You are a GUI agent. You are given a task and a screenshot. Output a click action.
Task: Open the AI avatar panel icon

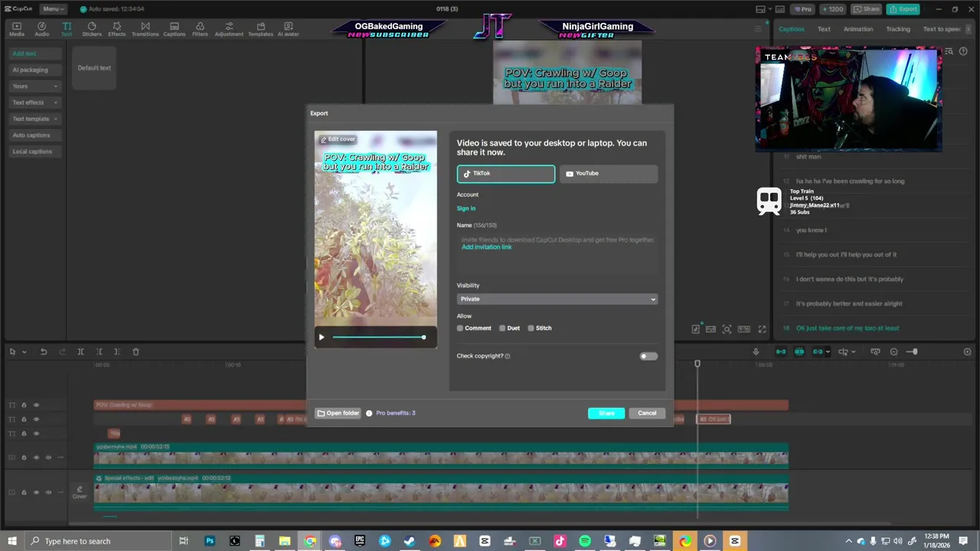tap(288, 29)
